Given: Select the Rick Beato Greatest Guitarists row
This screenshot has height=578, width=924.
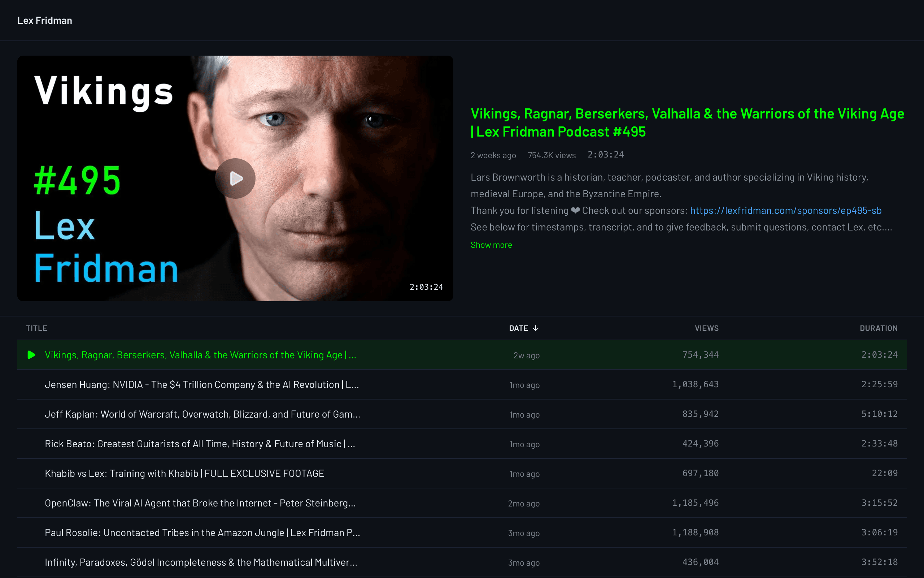Looking at the screenshot, I should point(462,444).
